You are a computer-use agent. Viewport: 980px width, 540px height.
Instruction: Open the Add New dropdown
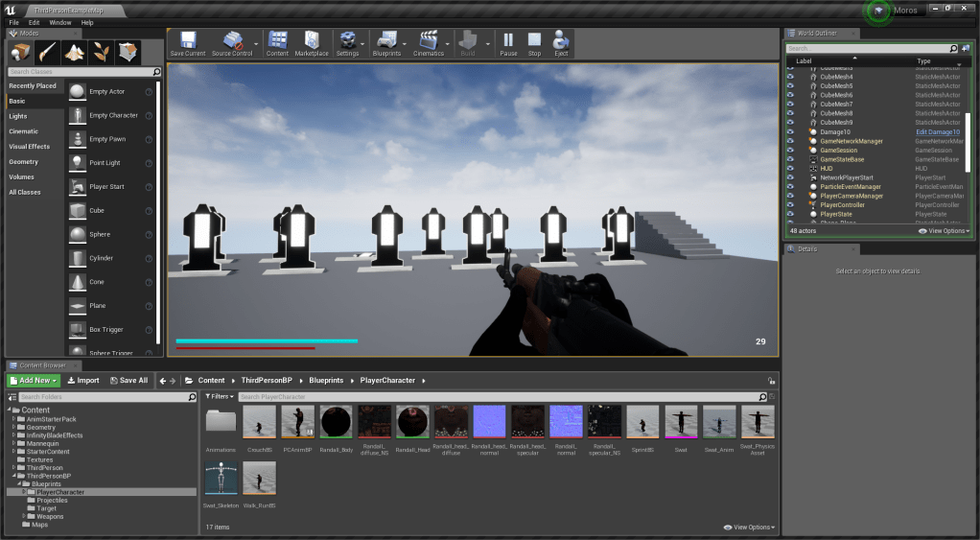[x=35, y=381]
